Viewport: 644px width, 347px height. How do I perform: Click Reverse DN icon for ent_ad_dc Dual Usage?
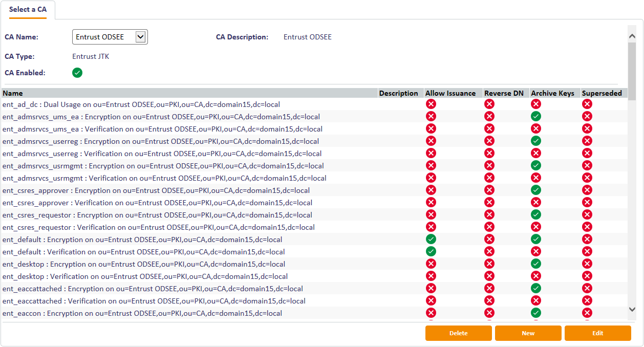point(489,104)
